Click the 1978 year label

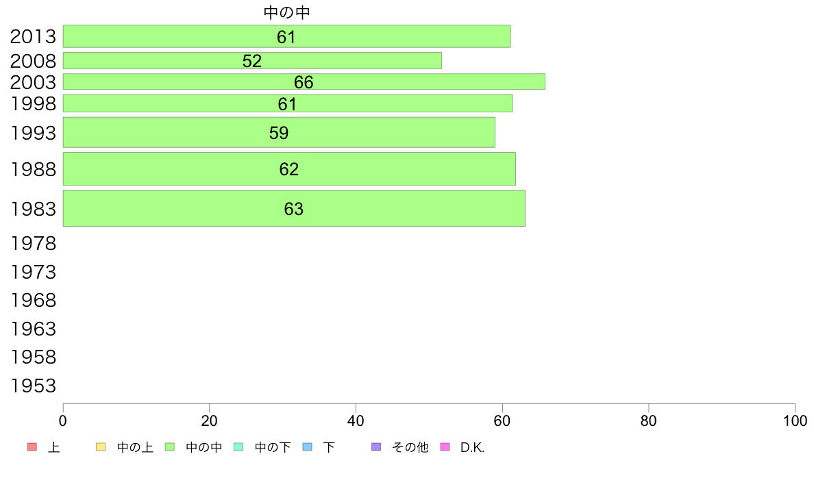pos(33,243)
